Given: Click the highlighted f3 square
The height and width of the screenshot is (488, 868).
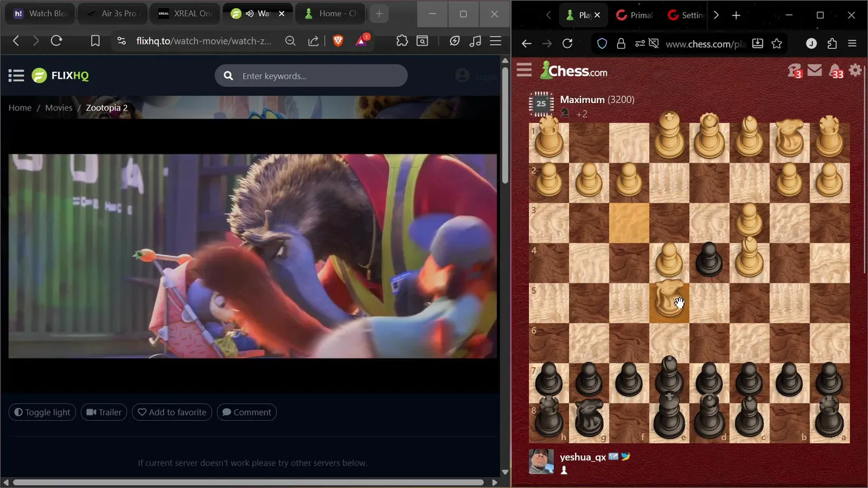Looking at the screenshot, I should click(629, 223).
